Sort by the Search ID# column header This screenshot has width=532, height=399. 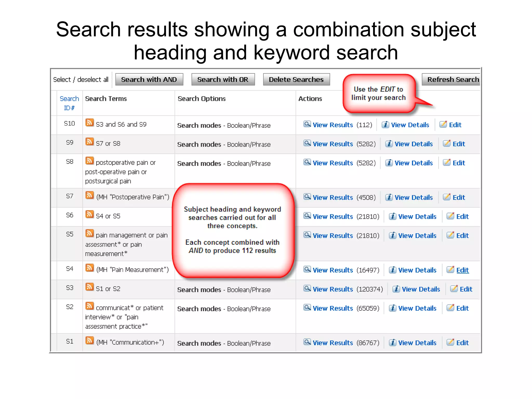pyautogui.click(x=69, y=103)
